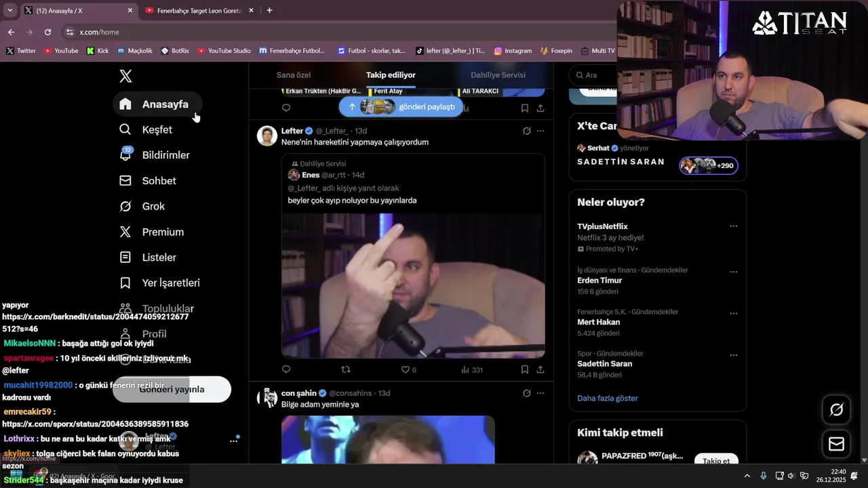Switch to the Takip ediliyor tab

(x=391, y=75)
